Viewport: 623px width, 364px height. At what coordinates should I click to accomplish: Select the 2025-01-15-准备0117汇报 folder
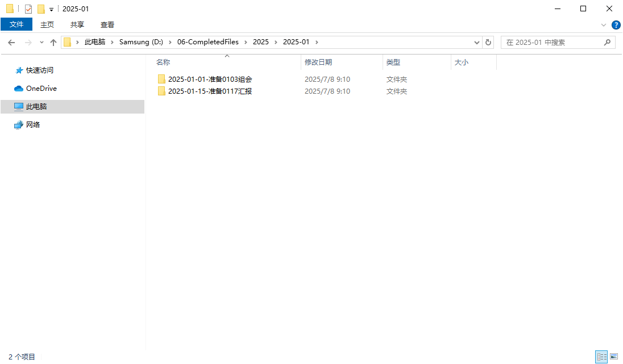coord(210,91)
